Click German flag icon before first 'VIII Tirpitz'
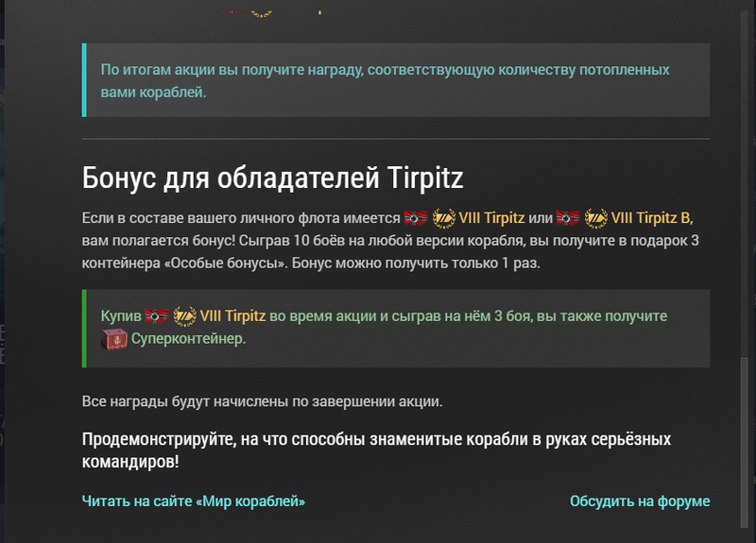Screen dimensions: 756x543 [416, 218]
